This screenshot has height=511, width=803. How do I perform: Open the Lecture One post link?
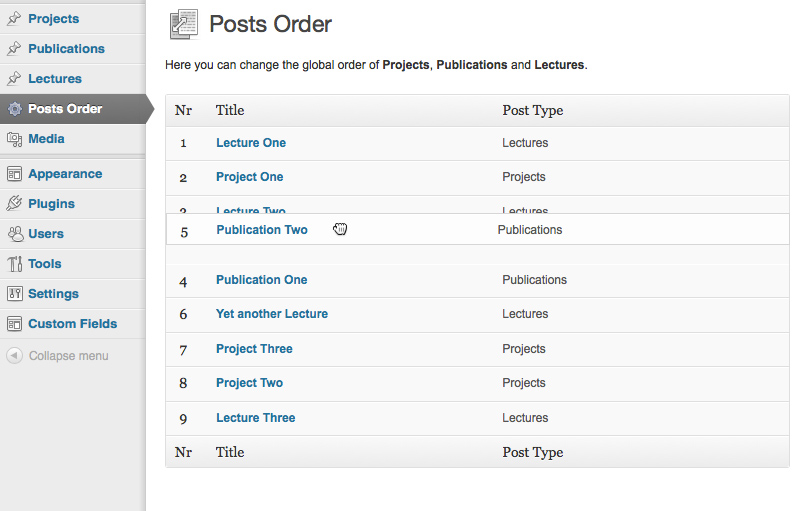[x=251, y=143]
